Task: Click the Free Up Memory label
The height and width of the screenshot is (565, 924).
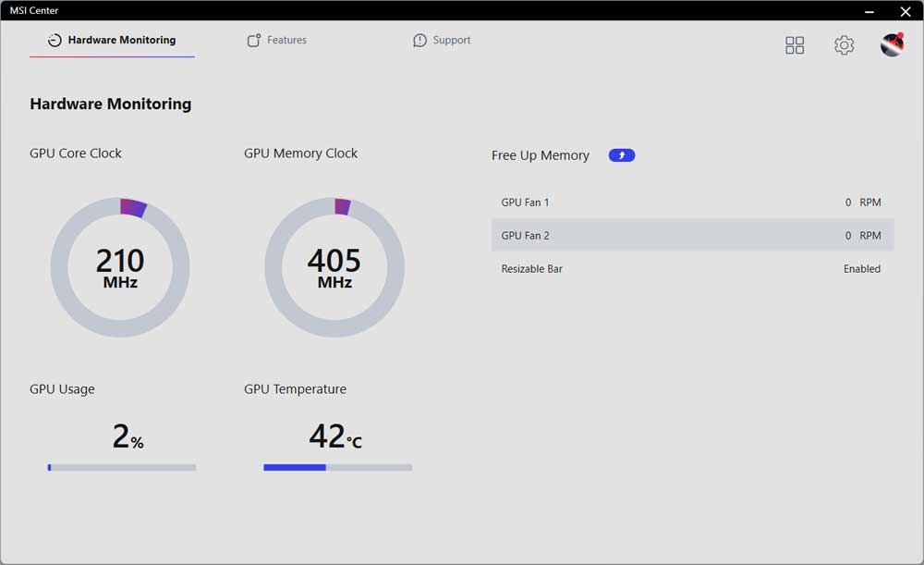Action: [541, 155]
